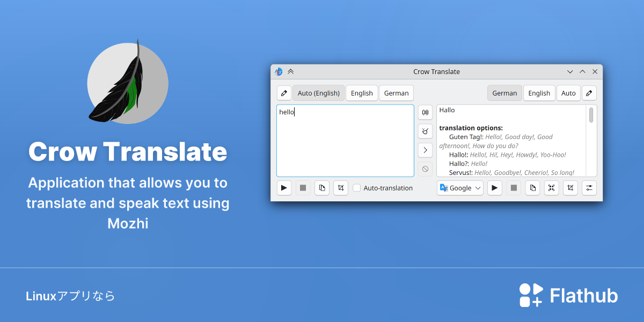Click the source languages edit pencil icon
This screenshot has width=644, height=322.
pyautogui.click(x=284, y=93)
